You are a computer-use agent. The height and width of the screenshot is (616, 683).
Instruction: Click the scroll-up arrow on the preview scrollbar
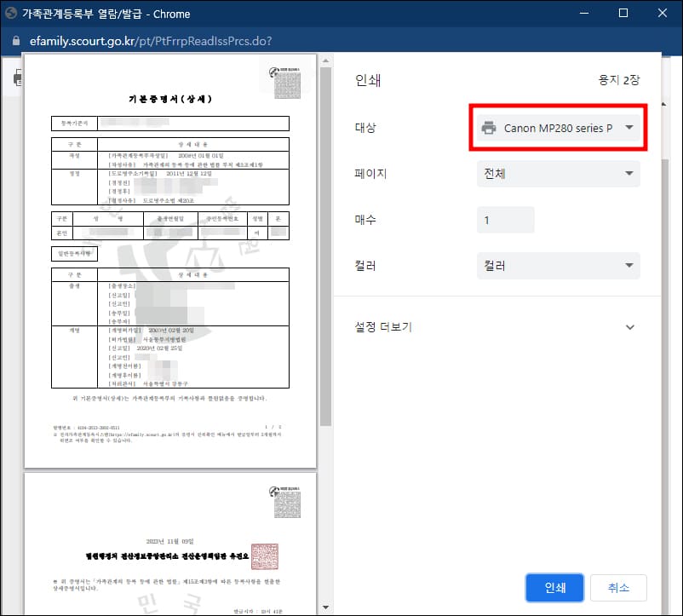click(324, 60)
